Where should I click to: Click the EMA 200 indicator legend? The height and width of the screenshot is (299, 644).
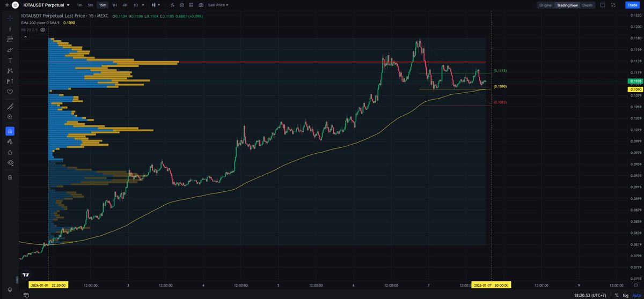pos(41,23)
